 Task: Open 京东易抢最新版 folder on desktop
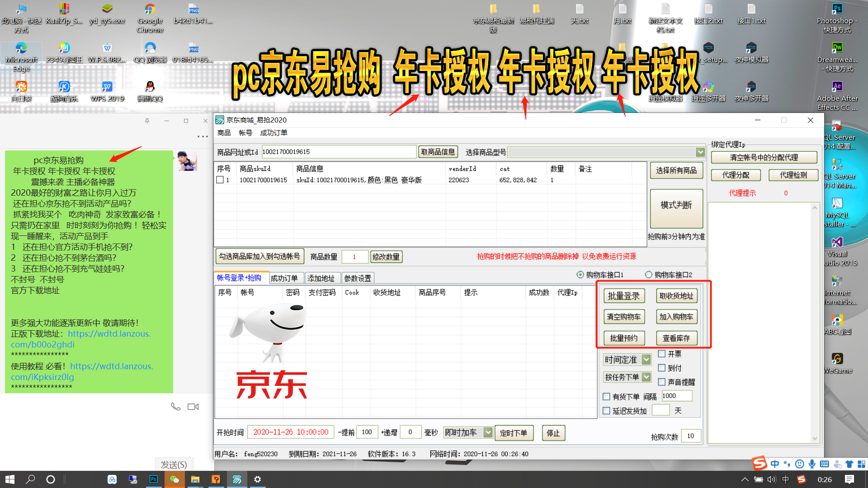[493, 18]
